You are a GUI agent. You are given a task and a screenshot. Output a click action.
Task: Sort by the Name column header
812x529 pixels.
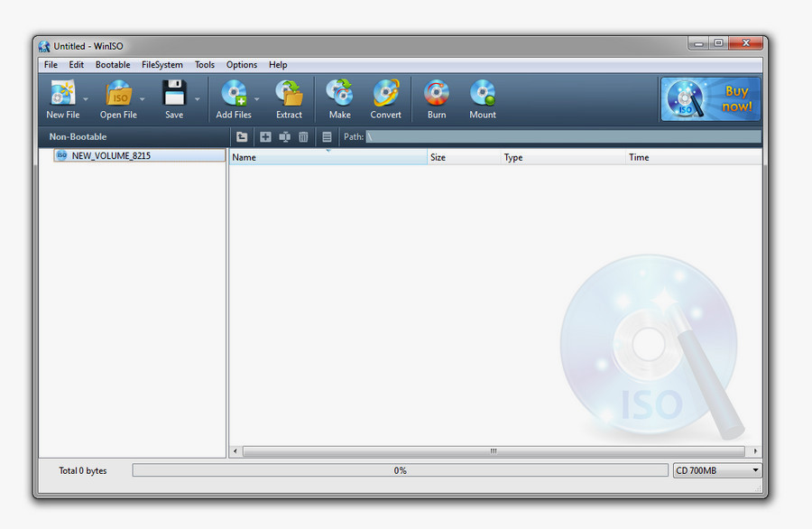coord(328,157)
